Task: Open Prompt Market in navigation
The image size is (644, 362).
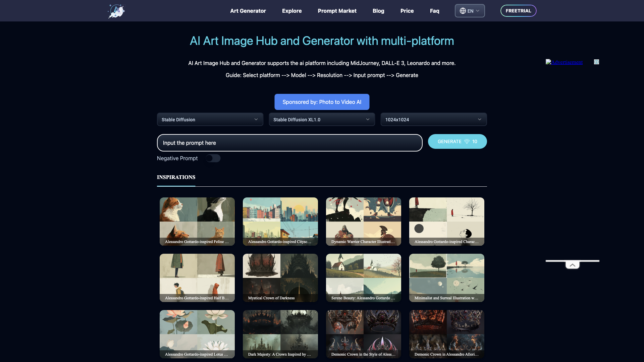Action: click(x=337, y=11)
